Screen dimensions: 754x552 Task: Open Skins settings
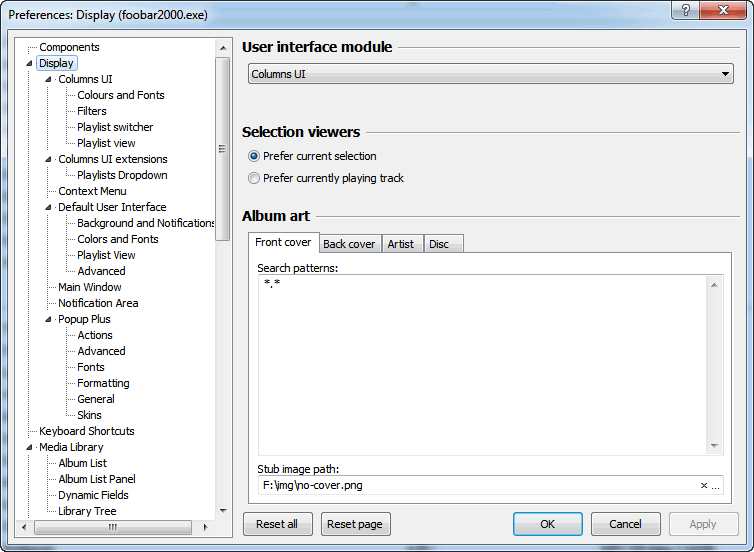89,415
